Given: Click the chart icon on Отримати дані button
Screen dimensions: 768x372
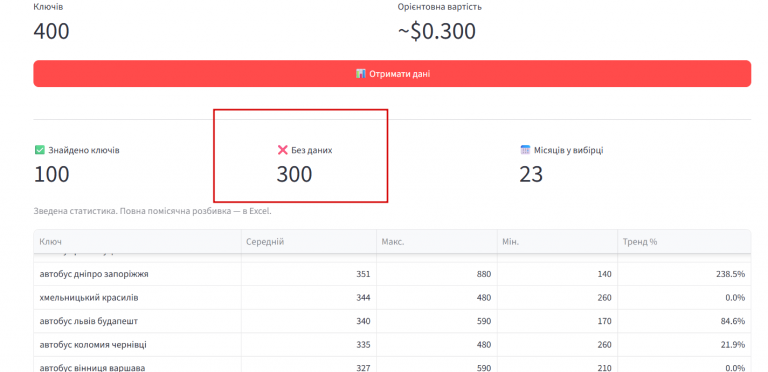Looking at the screenshot, I should click(360, 74).
